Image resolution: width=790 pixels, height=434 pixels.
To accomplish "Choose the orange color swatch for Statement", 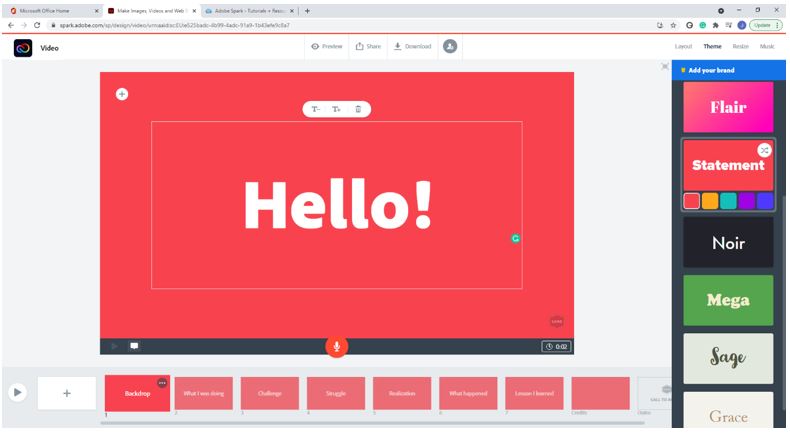I will click(710, 201).
